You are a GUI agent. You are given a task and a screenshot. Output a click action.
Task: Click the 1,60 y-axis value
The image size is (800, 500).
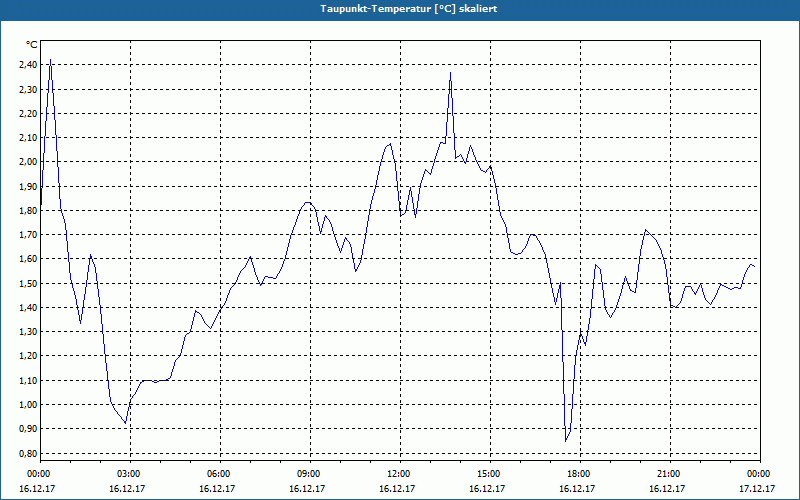coord(29,259)
